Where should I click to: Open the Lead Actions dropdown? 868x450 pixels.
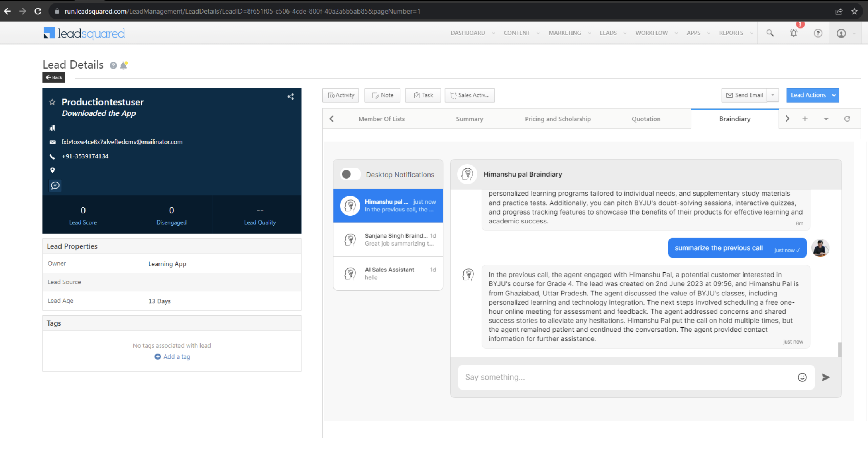[x=813, y=95]
